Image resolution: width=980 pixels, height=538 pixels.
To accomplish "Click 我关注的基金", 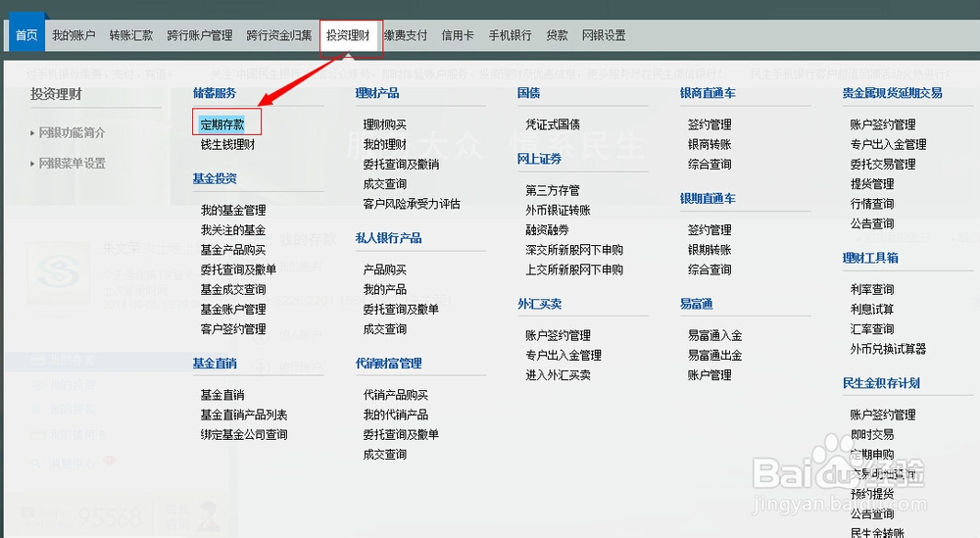I will click(233, 230).
